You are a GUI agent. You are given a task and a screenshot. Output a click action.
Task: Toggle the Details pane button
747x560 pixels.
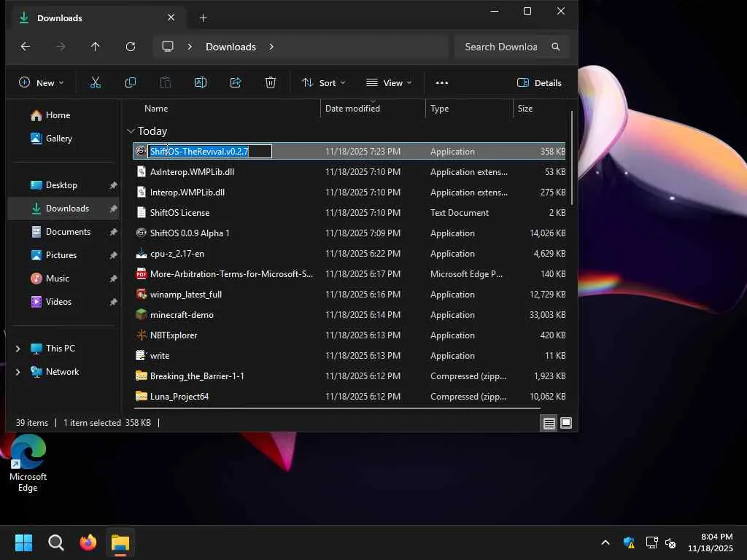539,83
